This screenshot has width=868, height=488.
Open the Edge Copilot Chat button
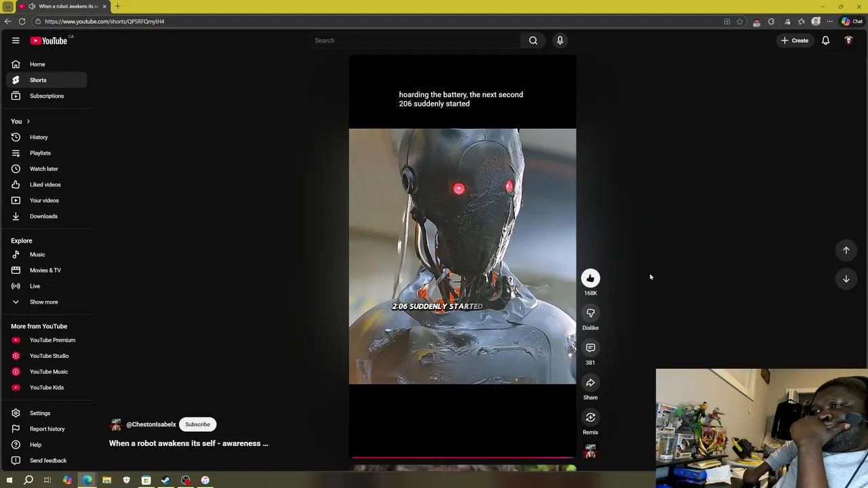tap(852, 22)
